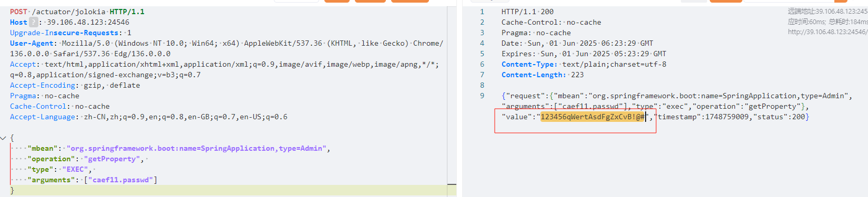Collapse the JSON body fold arrow
Image resolution: width=868 pixels, height=197 pixels.
click(x=3, y=138)
